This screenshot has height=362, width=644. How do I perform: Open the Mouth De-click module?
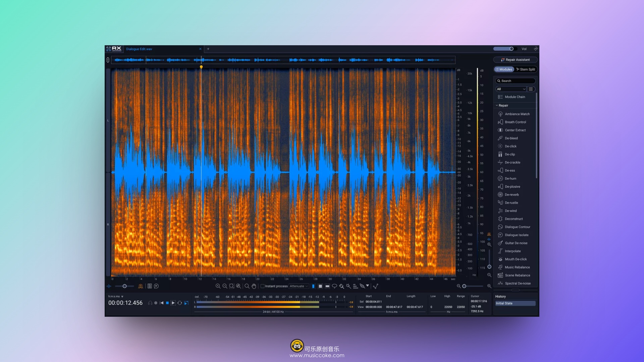(x=516, y=259)
